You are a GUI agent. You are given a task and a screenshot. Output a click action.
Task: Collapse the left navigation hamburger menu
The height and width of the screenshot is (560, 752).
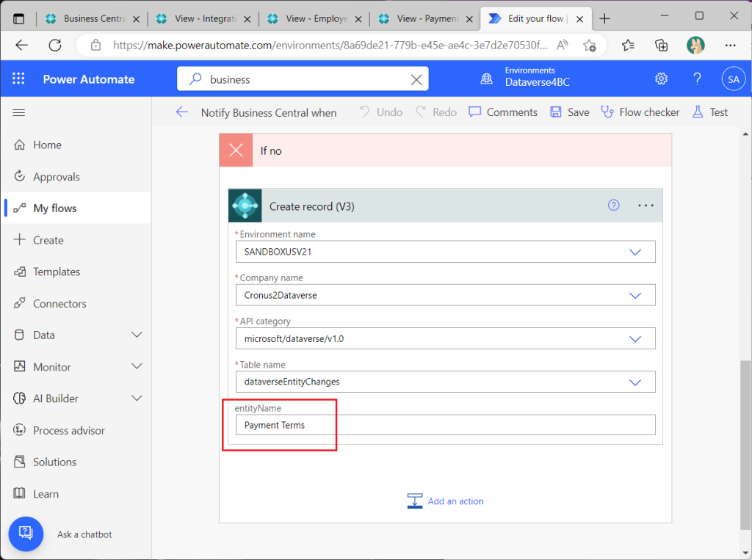[18, 113]
